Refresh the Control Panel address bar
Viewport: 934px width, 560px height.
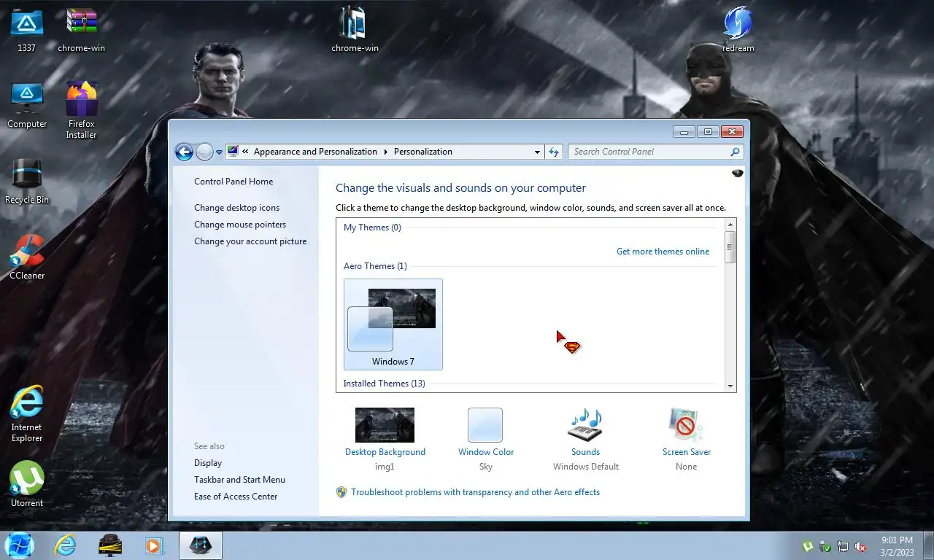(554, 152)
